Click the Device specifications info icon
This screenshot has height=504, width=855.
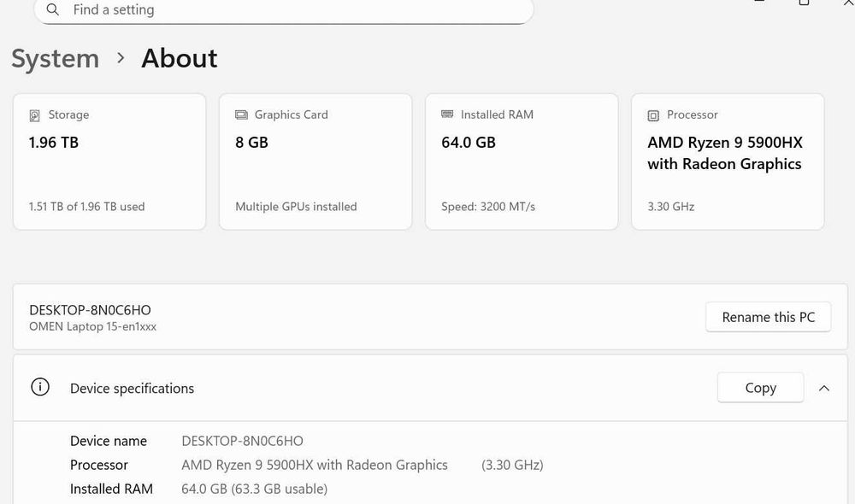coord(40,387)
